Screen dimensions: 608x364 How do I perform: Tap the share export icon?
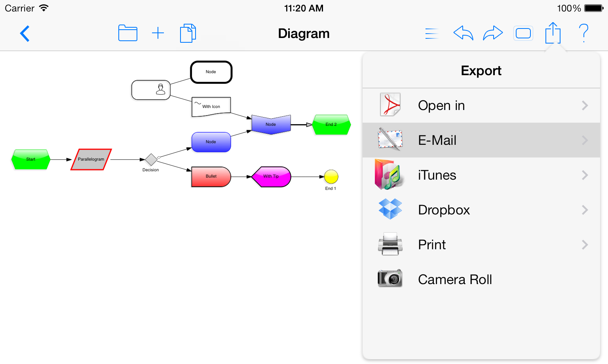pos(553,33)
